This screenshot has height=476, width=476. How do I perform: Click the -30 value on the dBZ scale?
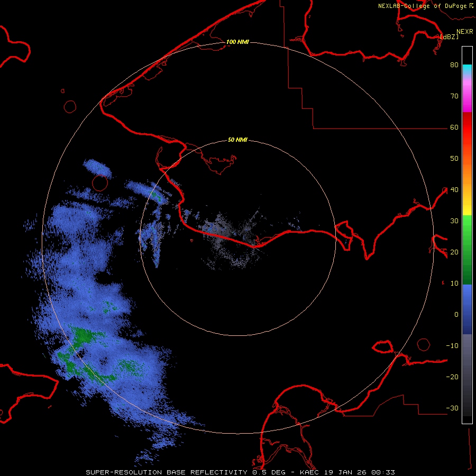[452, 408]
